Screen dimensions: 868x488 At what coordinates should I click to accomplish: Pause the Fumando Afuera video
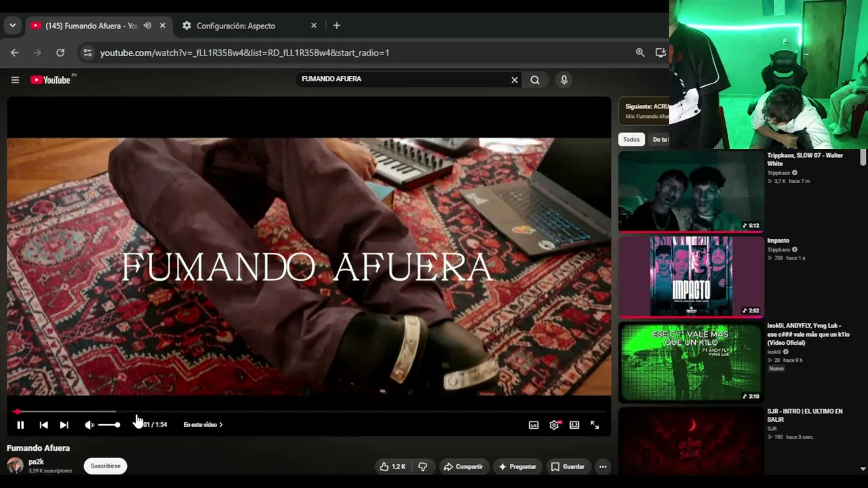(20, 425)
